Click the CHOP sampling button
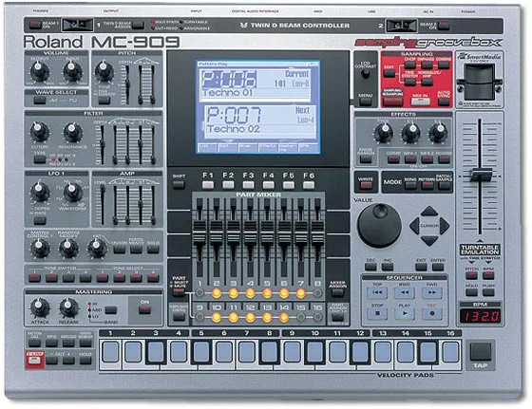Screen dimensions: 532x409 410,65
